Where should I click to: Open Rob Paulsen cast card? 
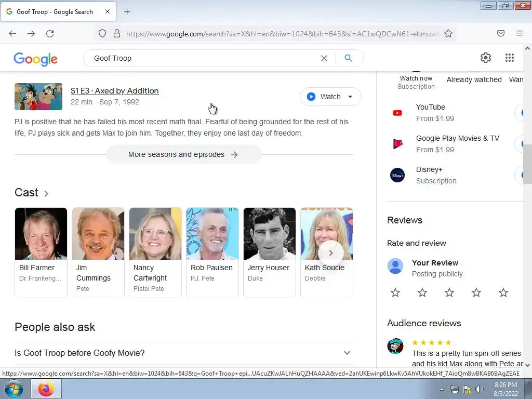tap(212, 252)
